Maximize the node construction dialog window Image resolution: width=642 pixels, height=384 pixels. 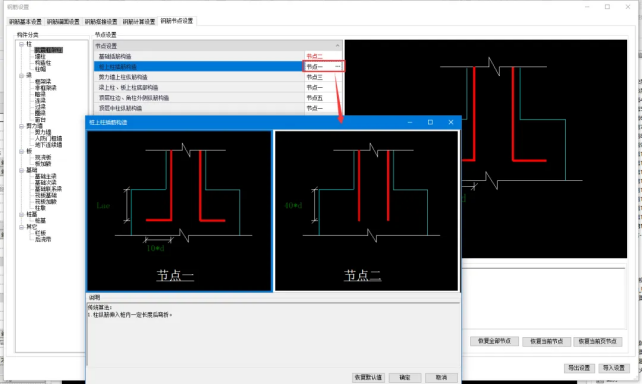[430, 122]
